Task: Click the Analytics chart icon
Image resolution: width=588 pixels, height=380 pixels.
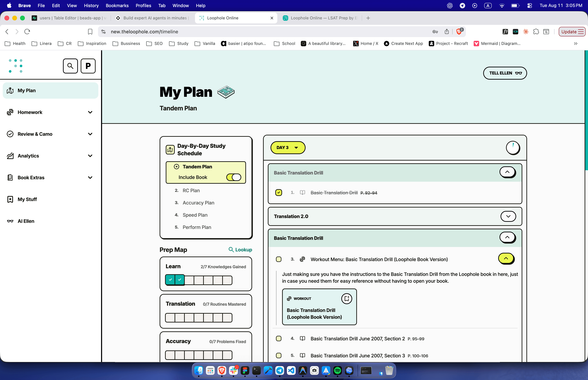Action: click(x=10, y=156)
